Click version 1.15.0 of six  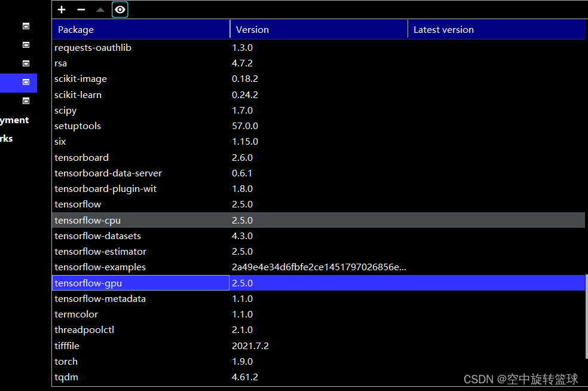coord(245,142)
